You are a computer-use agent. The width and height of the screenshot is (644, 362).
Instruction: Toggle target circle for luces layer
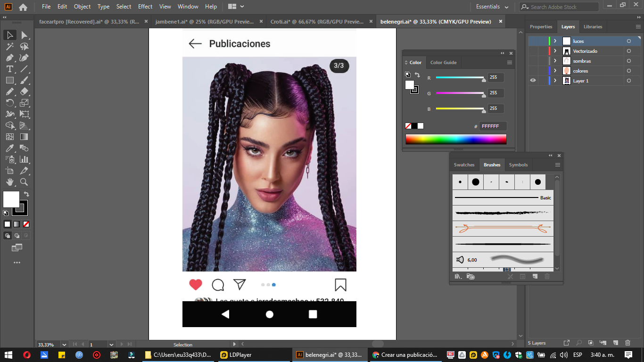[628, 41]
